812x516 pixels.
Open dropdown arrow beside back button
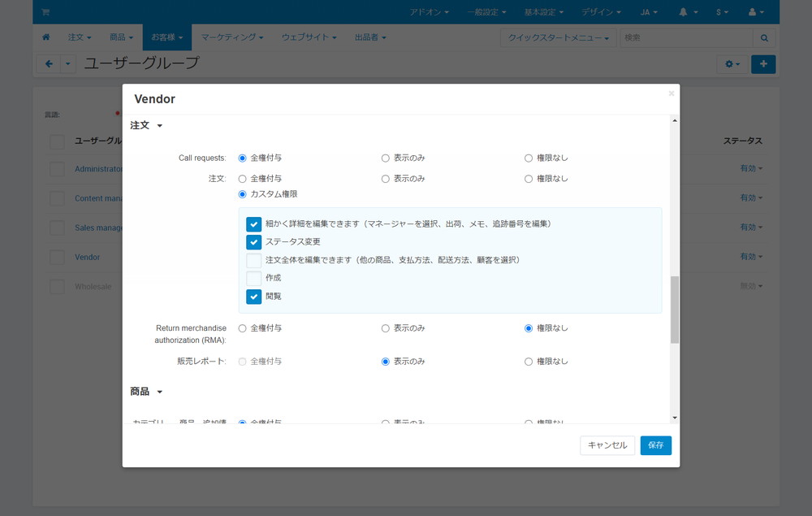(68, 64)
